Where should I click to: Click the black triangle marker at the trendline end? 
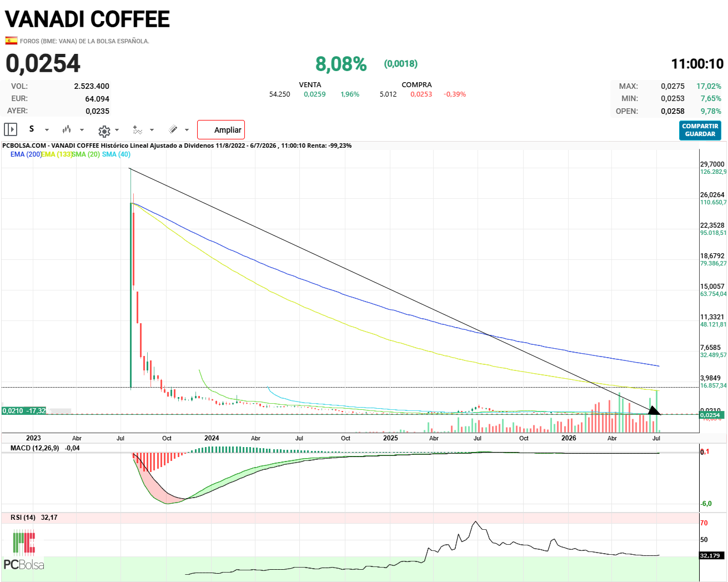654,410
